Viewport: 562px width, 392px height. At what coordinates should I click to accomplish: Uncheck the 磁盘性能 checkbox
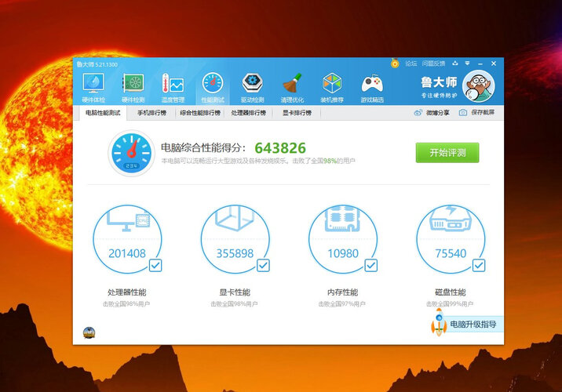(479, 266)
